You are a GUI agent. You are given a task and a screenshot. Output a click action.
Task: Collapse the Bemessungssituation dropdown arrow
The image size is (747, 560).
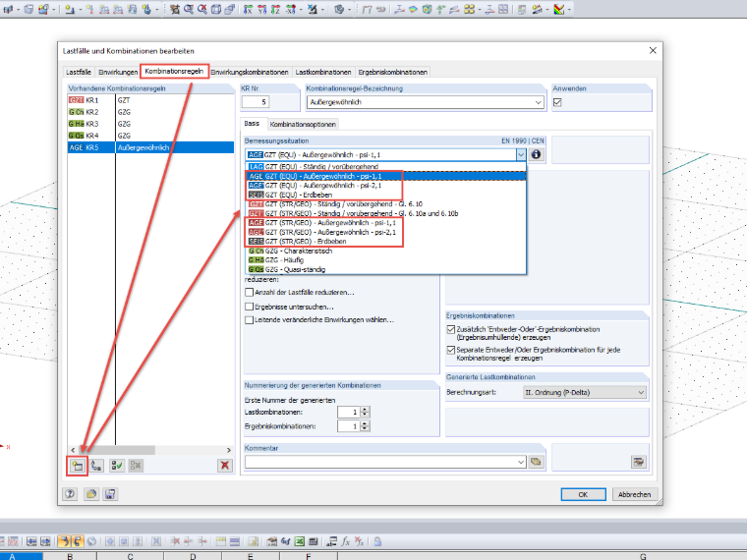521,154
